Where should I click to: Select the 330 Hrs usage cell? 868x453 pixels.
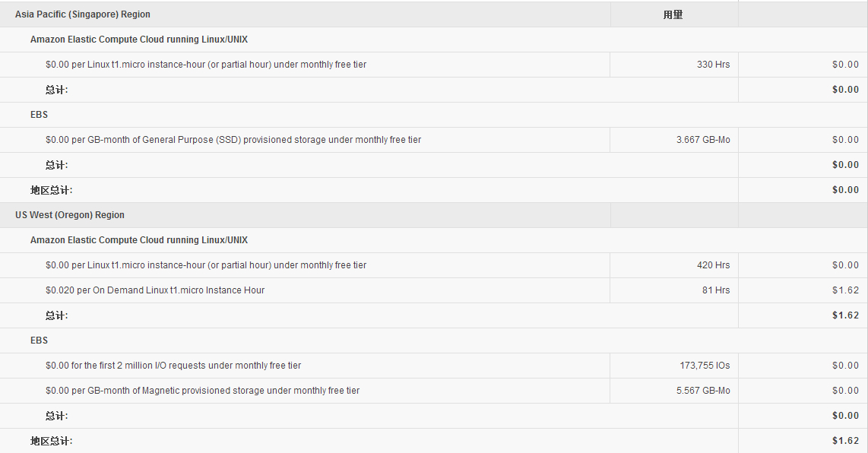[x=713, y=65]
